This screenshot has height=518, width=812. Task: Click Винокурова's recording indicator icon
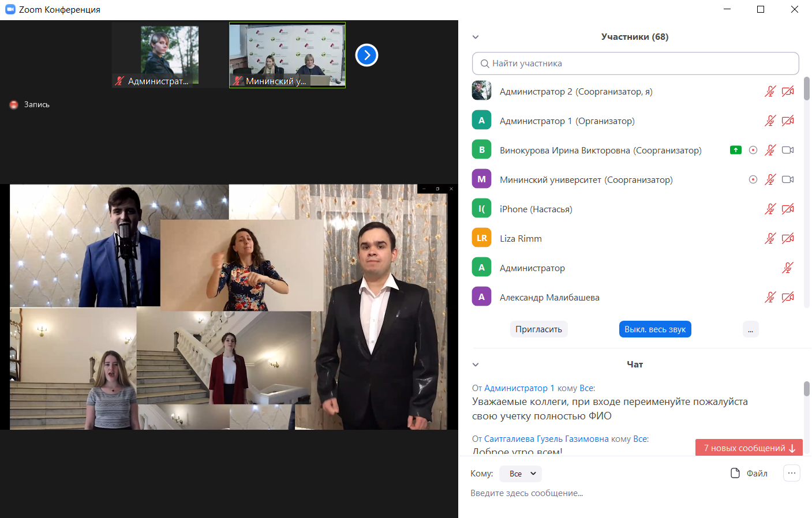pyautogui.click(x=753, y=150)
